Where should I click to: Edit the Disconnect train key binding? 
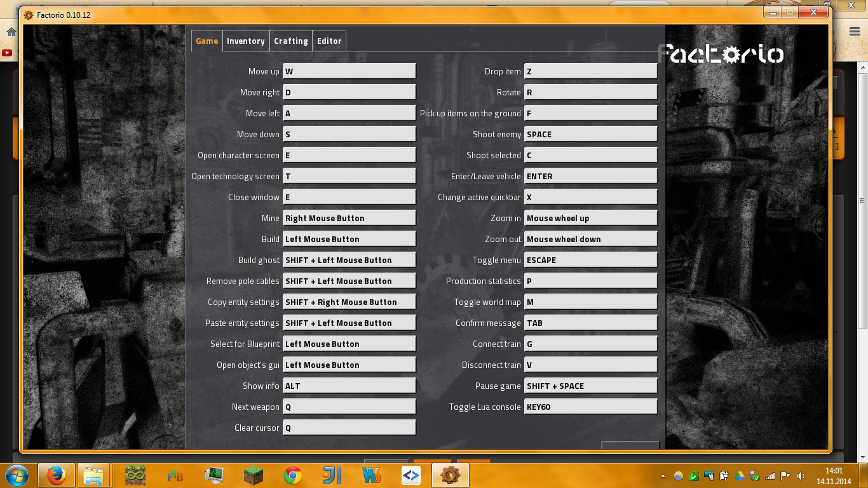[590, 365]
